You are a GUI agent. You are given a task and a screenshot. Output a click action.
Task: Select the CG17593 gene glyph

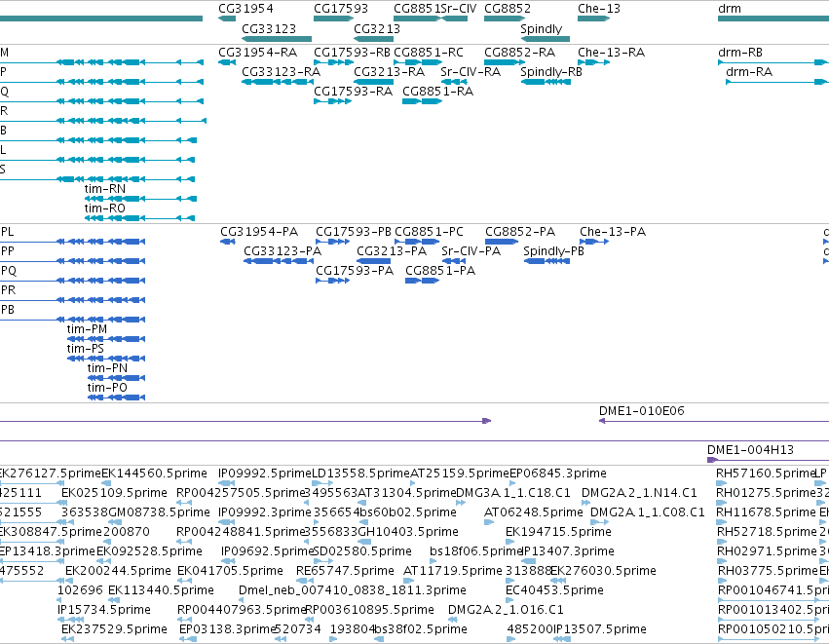[333, 19]
